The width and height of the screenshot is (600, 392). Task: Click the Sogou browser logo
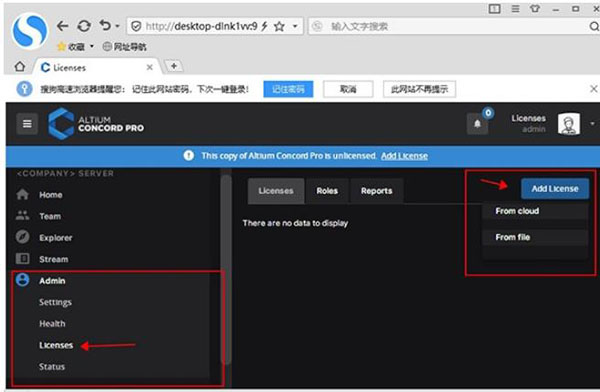pos(29,31)
